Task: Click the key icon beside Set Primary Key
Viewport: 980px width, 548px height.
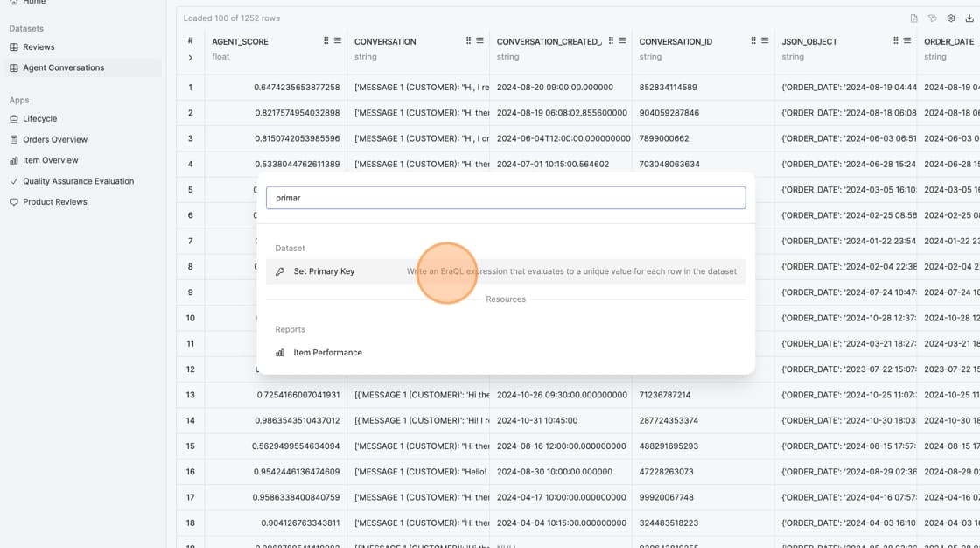Action: pyautogui.click(x=280, y=271)
